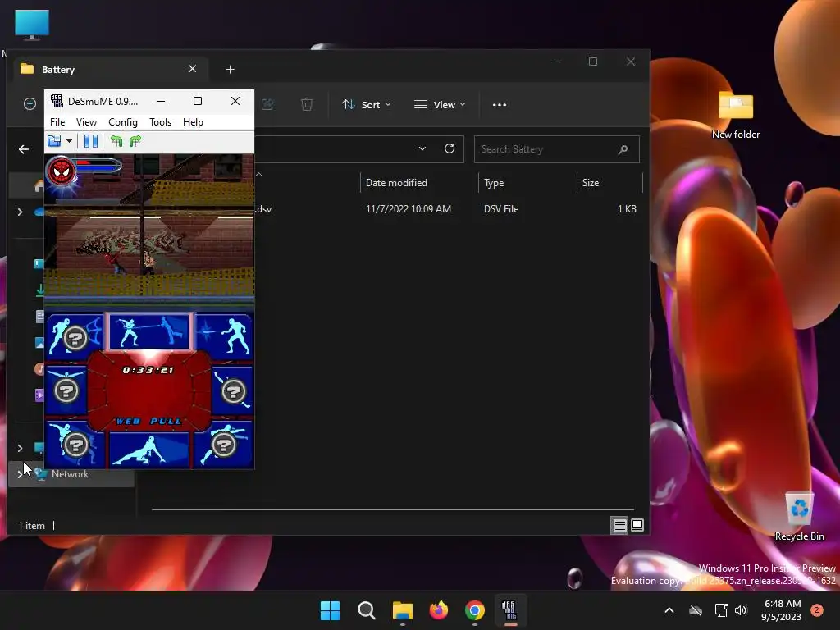
Task: Click the search magnifier icon in Explorer
Action: coord(623,149)
